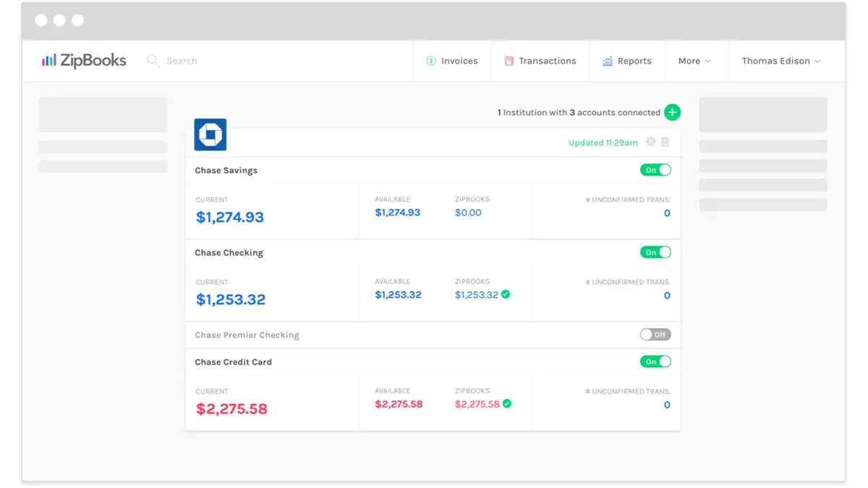
Task: Click the ZipBooks logo
Action: 84,61
